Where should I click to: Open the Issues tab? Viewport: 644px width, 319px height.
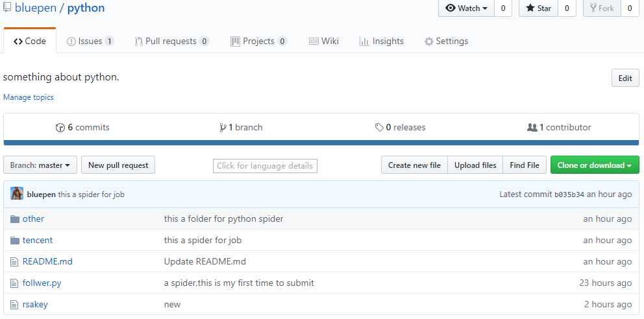90,41
